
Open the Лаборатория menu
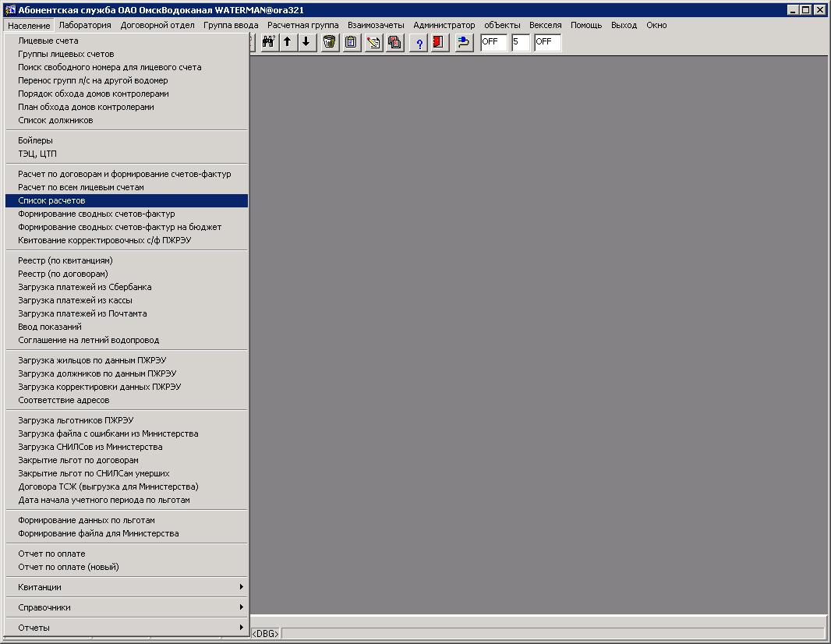[x=85, y=25]
